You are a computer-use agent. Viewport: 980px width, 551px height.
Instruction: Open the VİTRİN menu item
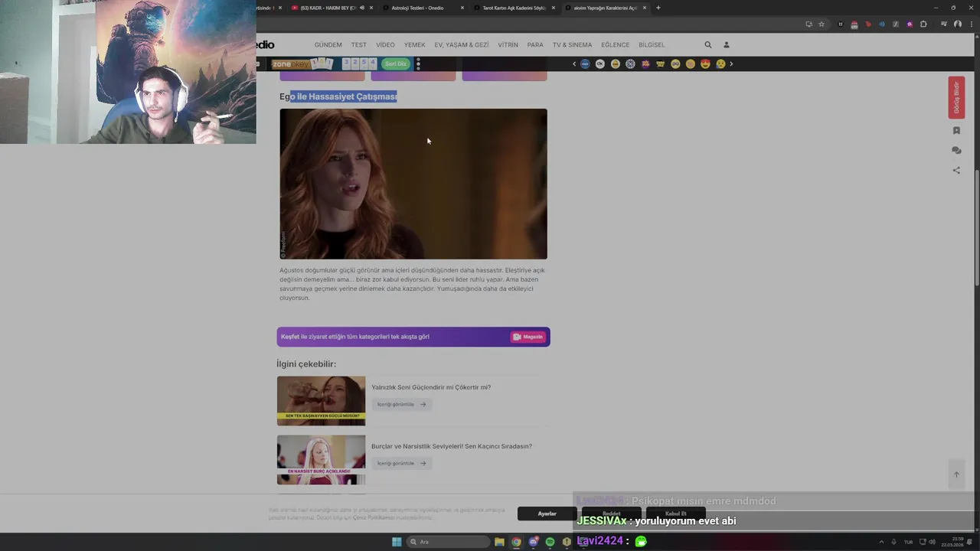pos(508,45)
